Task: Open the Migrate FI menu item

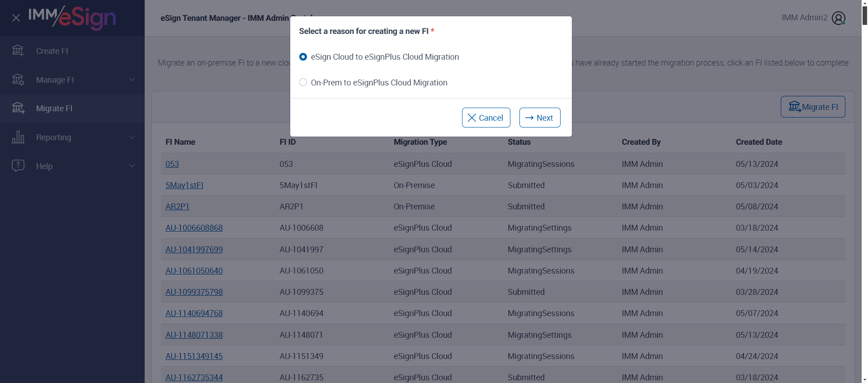Action: (x=54, y=109)
